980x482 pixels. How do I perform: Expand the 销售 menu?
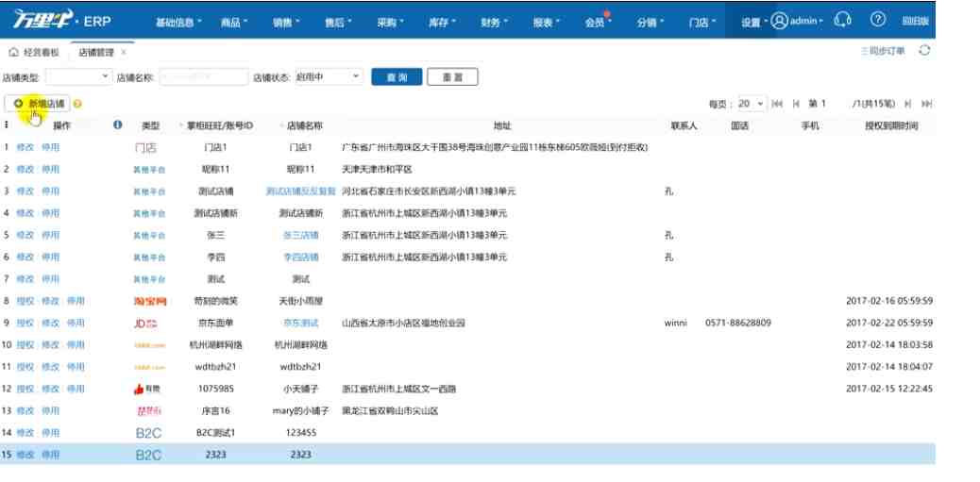pos(286,22)
